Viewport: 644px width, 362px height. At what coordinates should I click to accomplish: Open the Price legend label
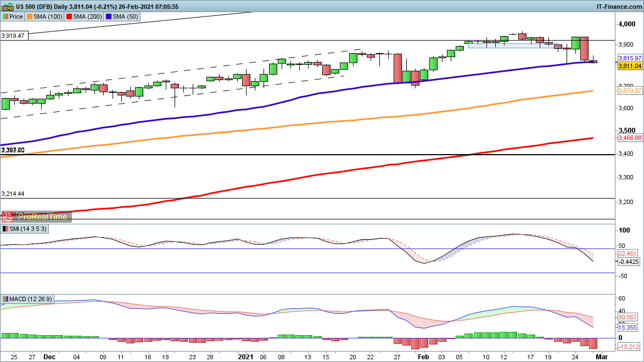(x=16, y=17)
